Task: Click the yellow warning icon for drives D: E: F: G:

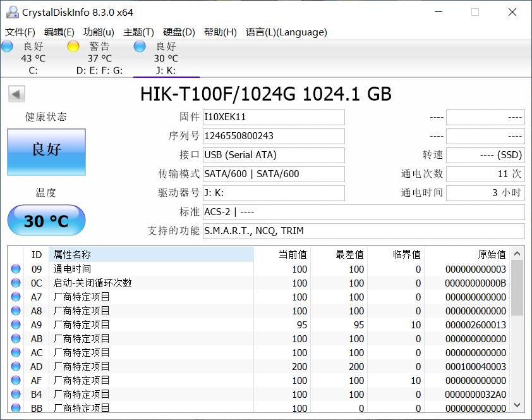Action: coord(73,46)
